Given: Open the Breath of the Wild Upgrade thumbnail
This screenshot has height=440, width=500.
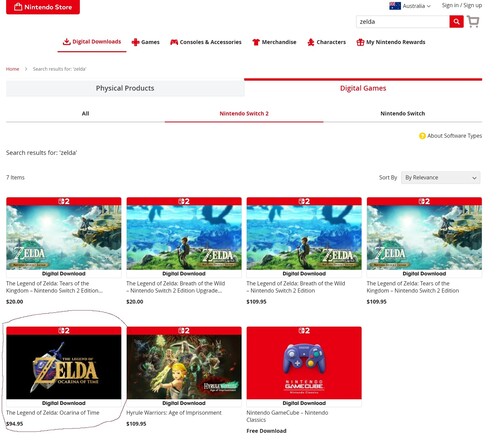Looking at the screenshot, I should click(x=184, y=237).
